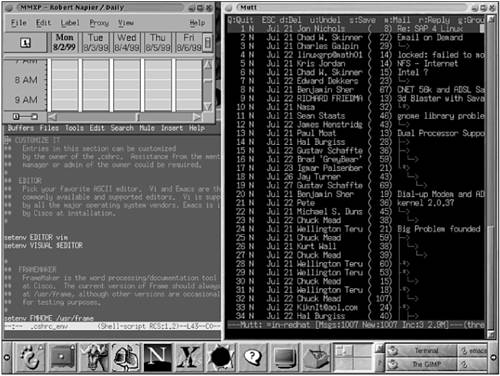Click the small button right of Fri header
Image resolution: width=500 pixels, height=376 pixels.
207,42
